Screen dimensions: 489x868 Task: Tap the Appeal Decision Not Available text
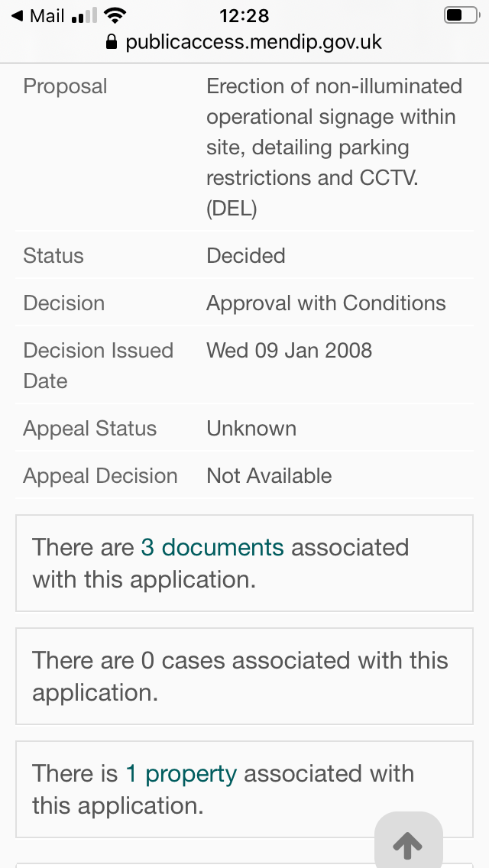click(x=269, y=476)
